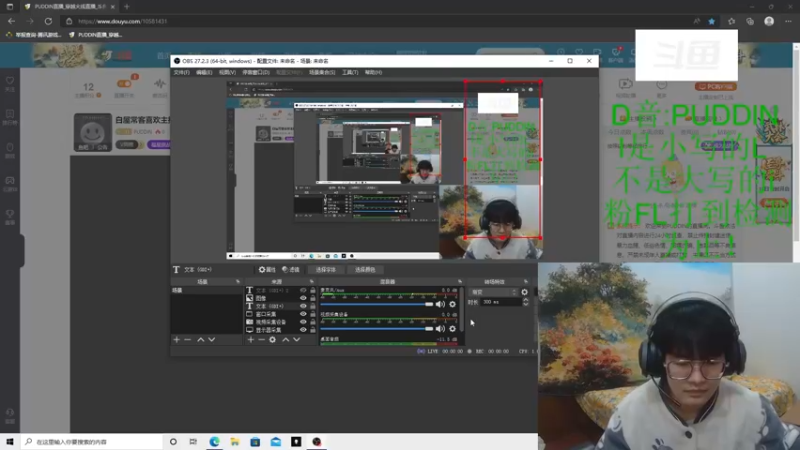The height and width of the screenshot is (450, 800).
Task: Open 文件(F) menu in OBS
Action: 181,72
